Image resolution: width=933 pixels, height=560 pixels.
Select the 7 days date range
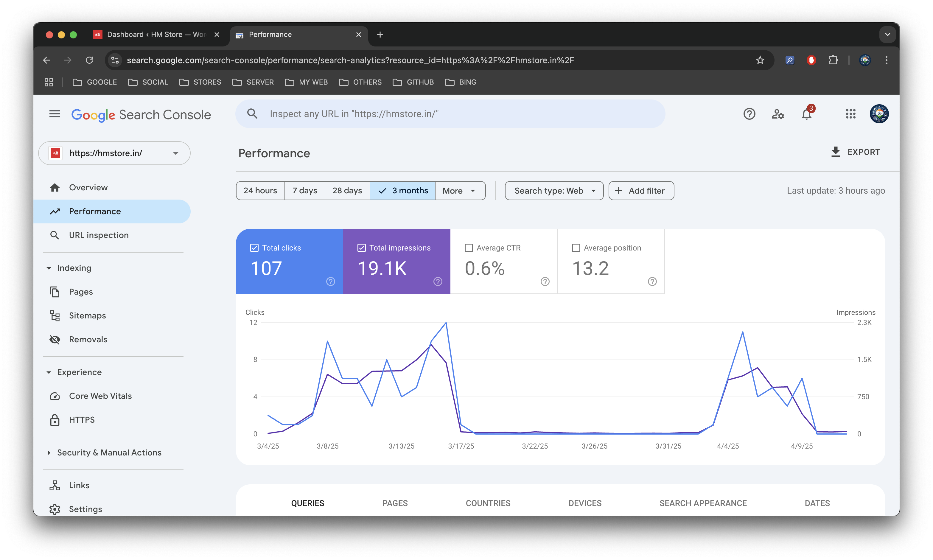coord(305,191)
